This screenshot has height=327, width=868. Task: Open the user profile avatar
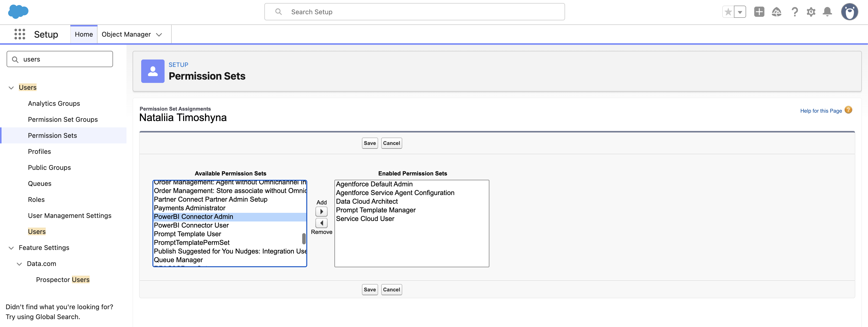[849, 12]
